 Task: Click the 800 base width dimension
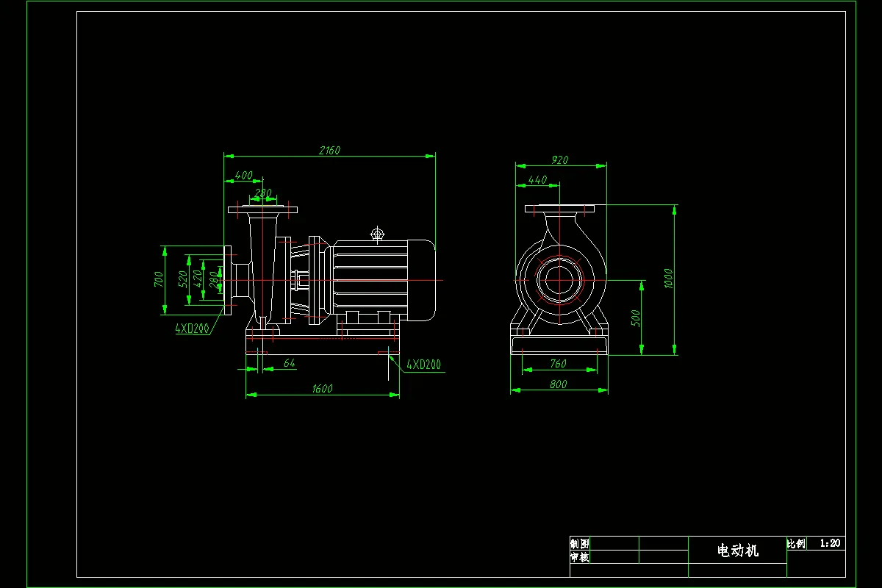point(559,384)
